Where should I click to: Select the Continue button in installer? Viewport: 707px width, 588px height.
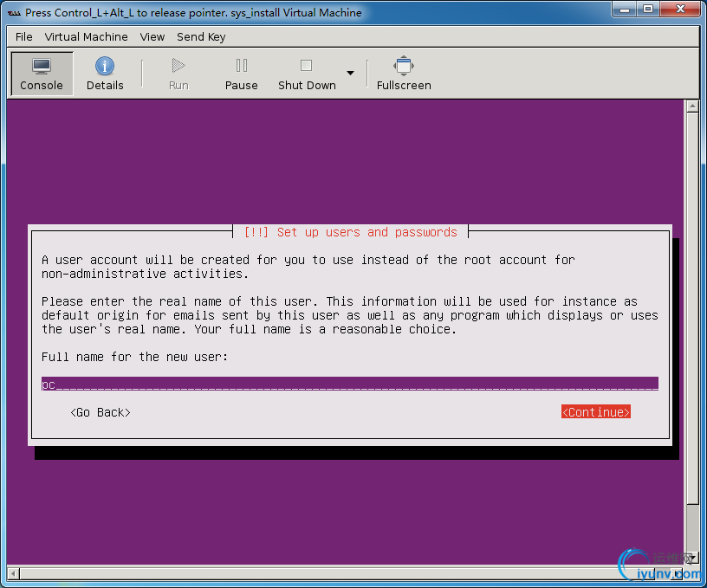coord(595,412)
